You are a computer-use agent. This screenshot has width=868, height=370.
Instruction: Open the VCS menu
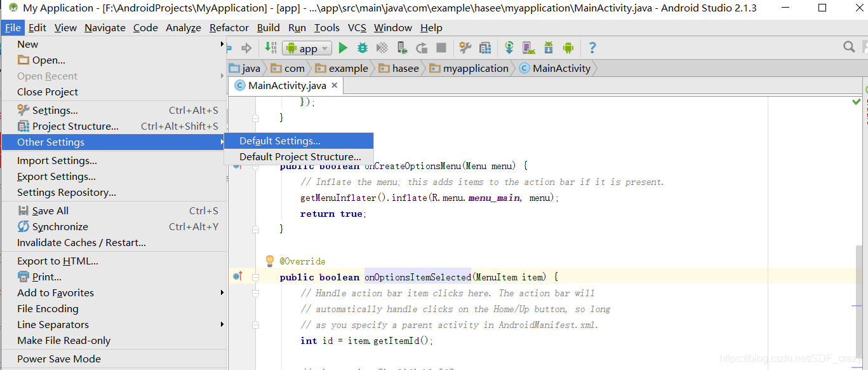(357, 28)
